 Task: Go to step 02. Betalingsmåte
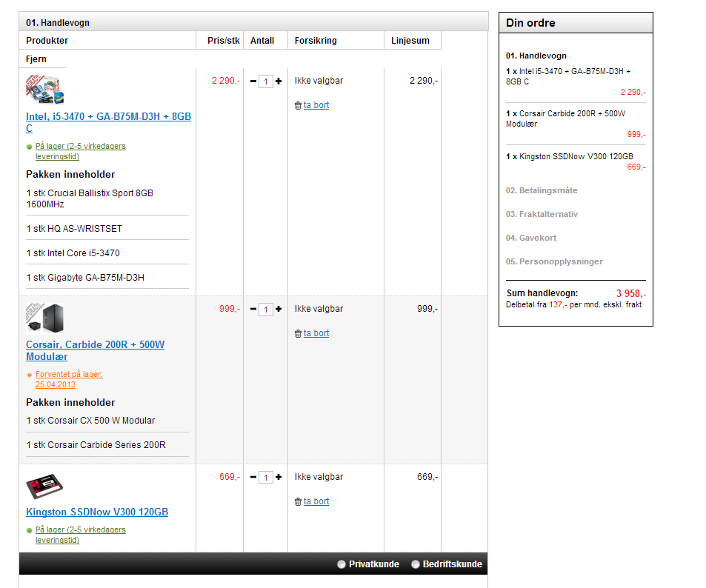(x=542, y=190)
